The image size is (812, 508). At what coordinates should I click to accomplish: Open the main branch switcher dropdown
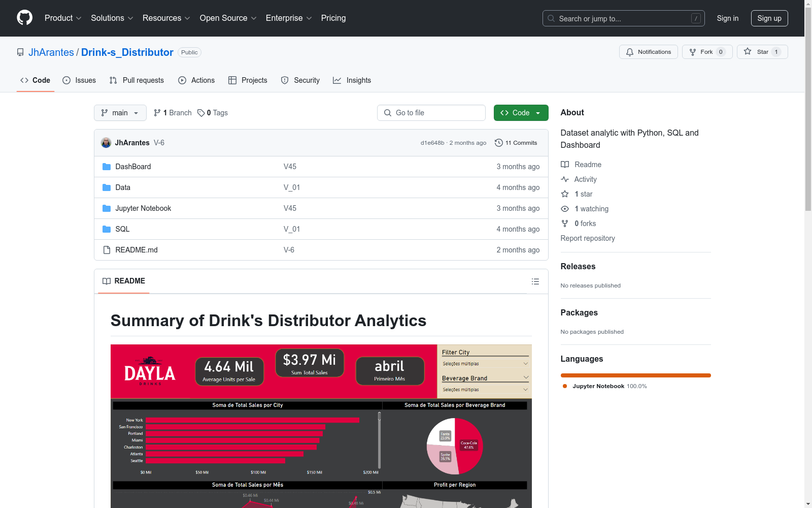pos(120,113)
